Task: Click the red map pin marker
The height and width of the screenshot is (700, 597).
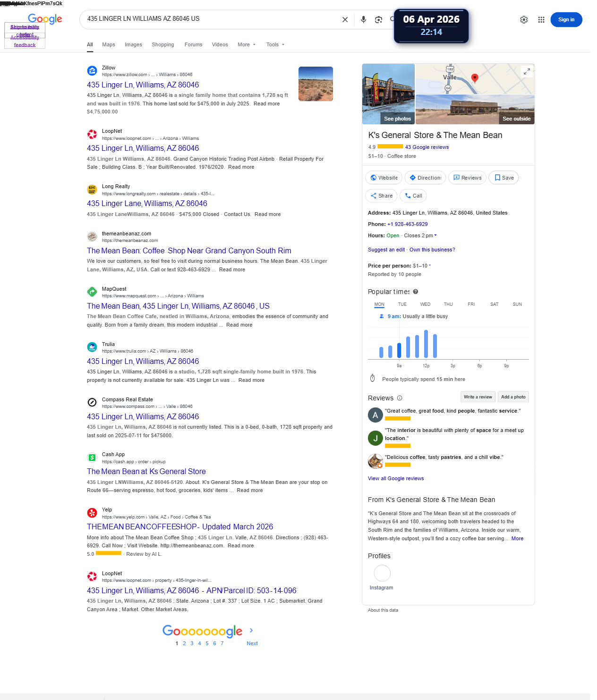Action: click(475, 78)
